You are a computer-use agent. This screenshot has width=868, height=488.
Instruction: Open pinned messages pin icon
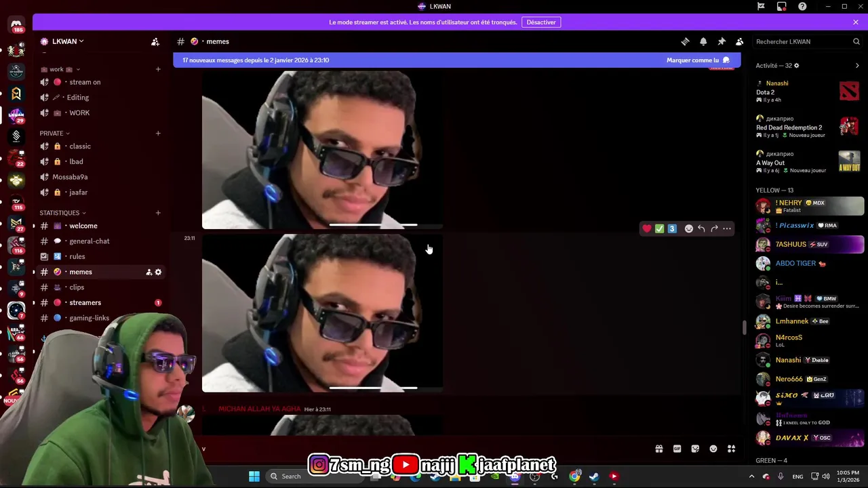[x=722, y=41]
